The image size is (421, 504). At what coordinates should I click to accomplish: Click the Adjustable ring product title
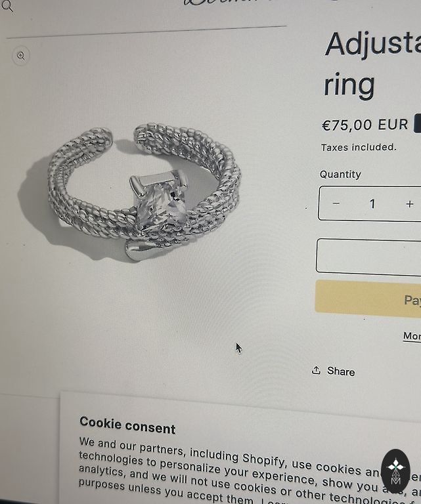[x=372, y=64]
